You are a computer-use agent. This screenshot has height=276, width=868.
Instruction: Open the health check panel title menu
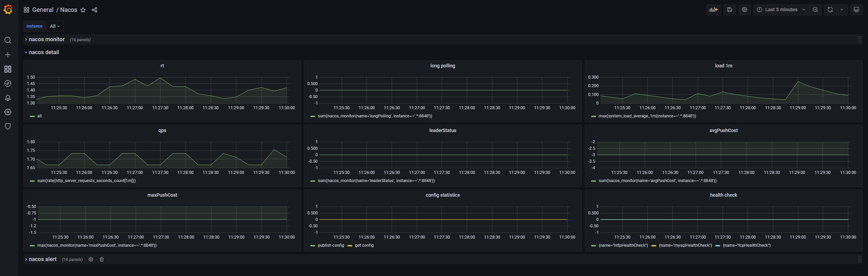pos(724,195)
